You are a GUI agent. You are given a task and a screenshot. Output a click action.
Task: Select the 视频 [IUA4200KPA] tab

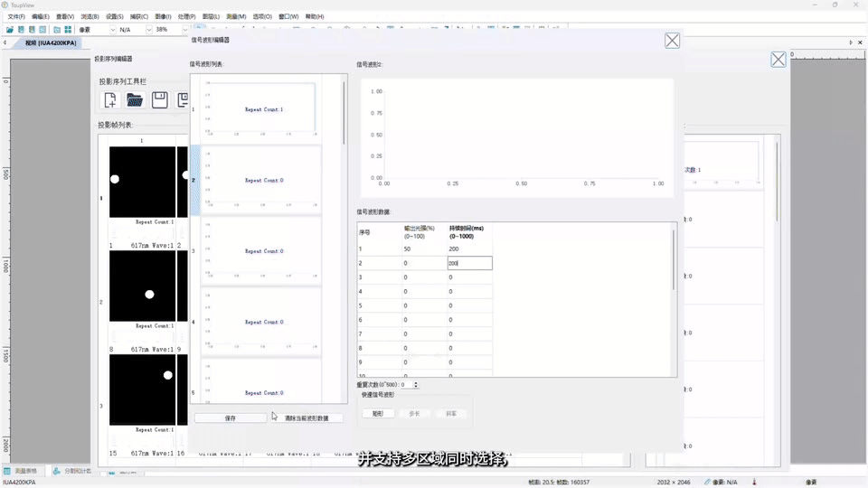(51, 42)
